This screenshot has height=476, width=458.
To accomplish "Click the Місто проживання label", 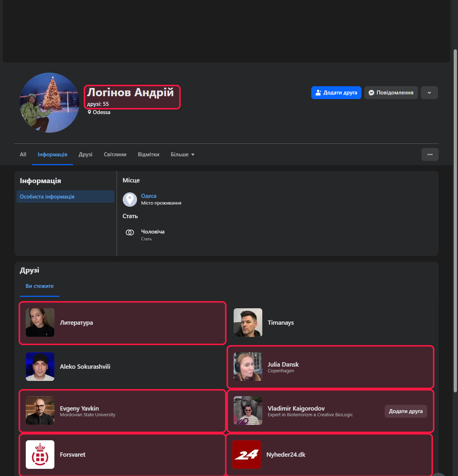I will (x=161, y=203).
